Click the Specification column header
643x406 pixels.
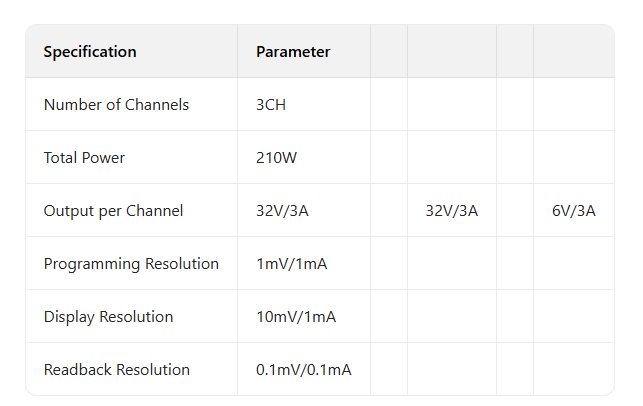tap(90, 52)
